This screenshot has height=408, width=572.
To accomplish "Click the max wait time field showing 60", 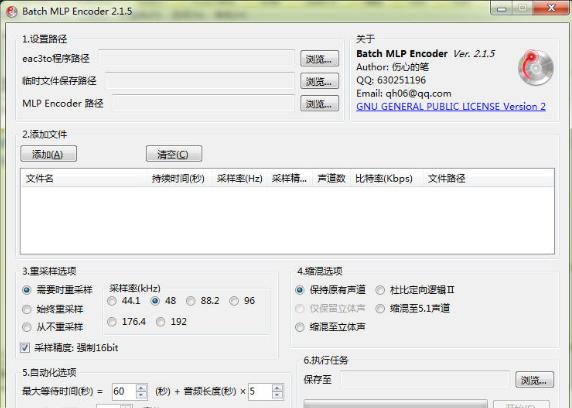I will [124, 392].
